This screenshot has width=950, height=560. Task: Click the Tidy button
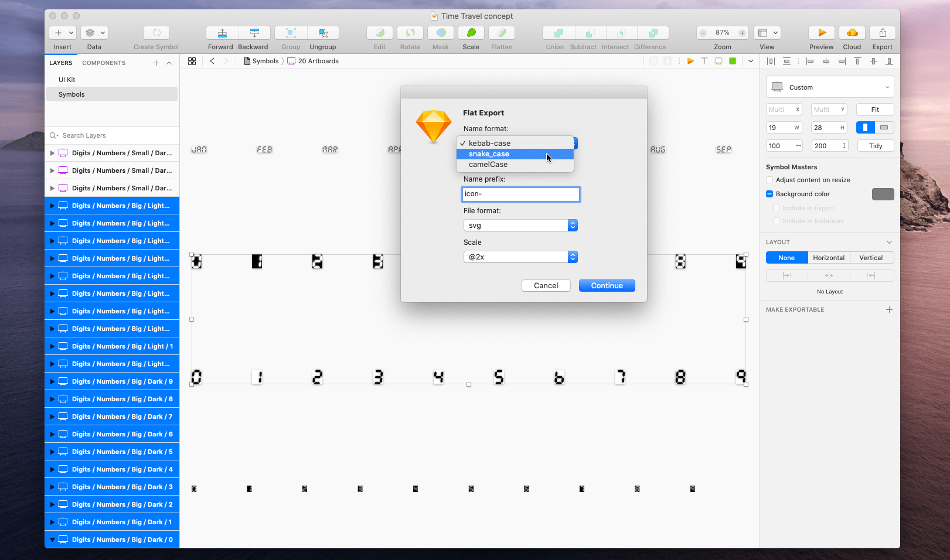[875, 145]
